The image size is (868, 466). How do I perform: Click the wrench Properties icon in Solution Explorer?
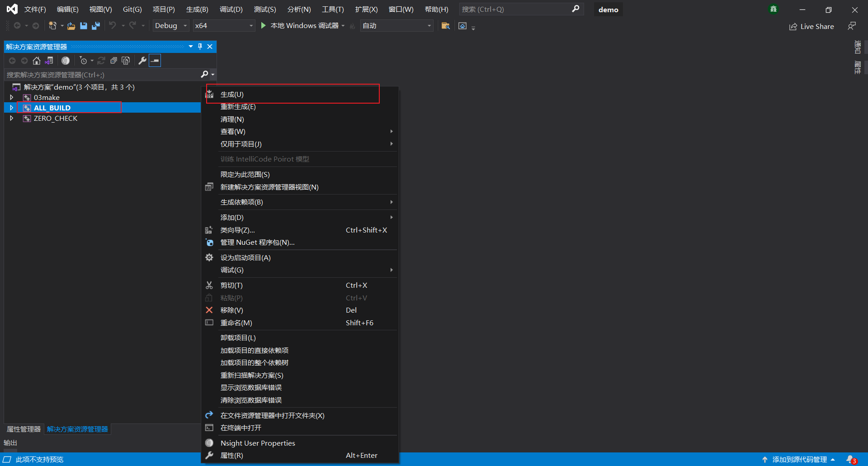coord(142,61)
